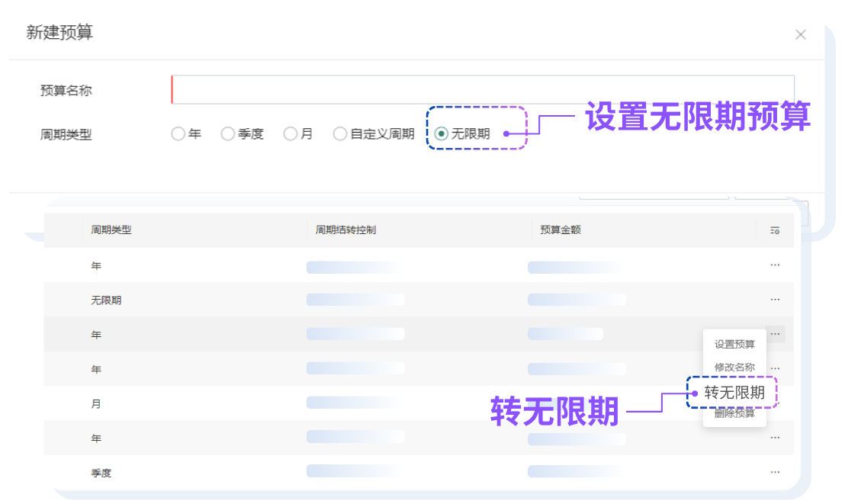Open more options for 季度 row

pyautogui.click(x=775, y=472)
